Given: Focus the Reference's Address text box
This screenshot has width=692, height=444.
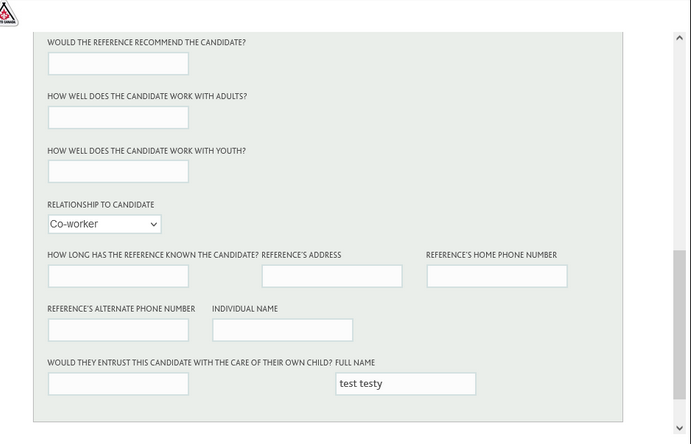Looking at the screenshot, I should pos(332,276).
